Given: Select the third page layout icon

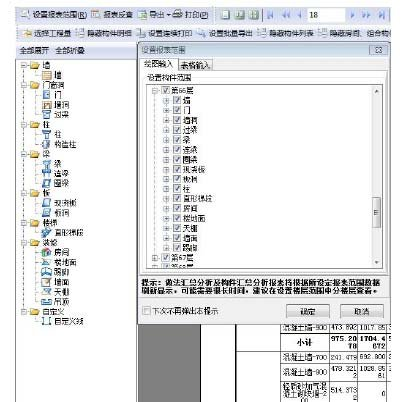Looking at the screenshot, I should (254, 15).
